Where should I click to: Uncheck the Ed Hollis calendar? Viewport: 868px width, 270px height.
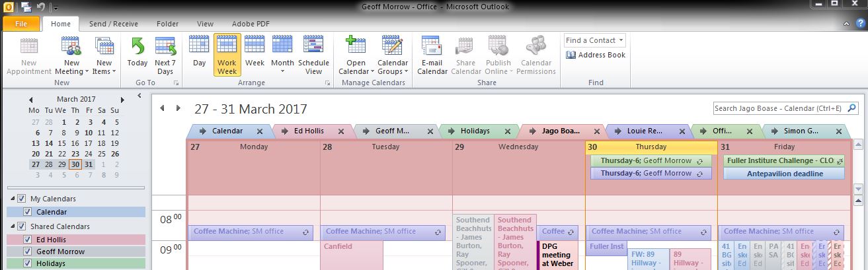coord(27,239)
